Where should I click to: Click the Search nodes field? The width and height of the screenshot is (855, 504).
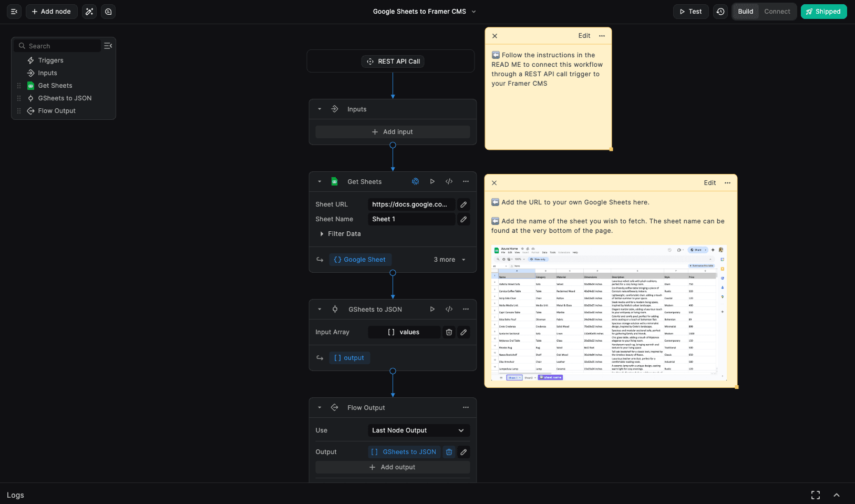pyautogui.click(x=57, y=46)
